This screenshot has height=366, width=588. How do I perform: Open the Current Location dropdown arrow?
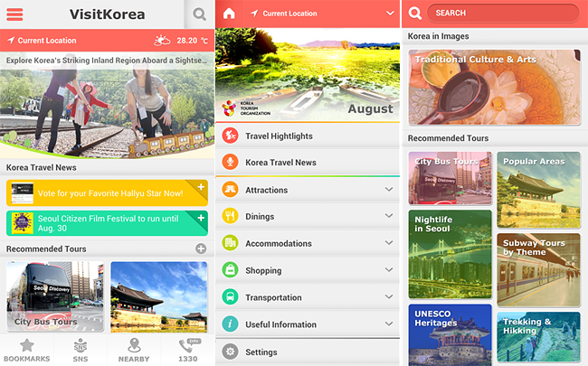coord(390,14)
